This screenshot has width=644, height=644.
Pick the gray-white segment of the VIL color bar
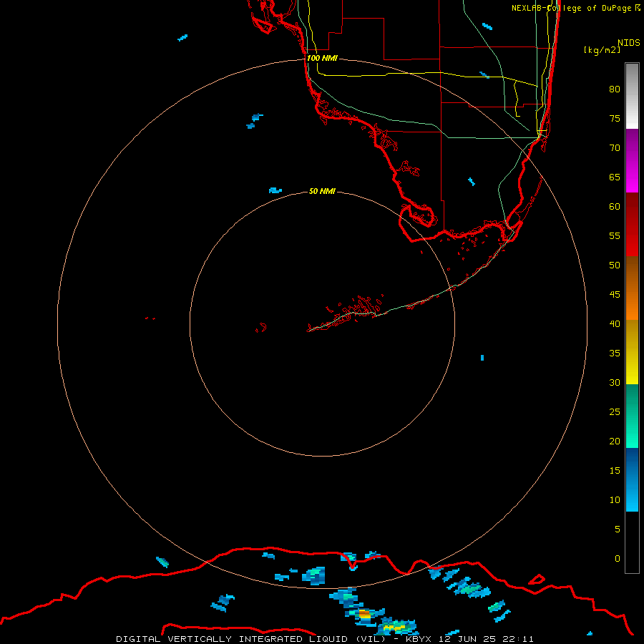(632, 96)
